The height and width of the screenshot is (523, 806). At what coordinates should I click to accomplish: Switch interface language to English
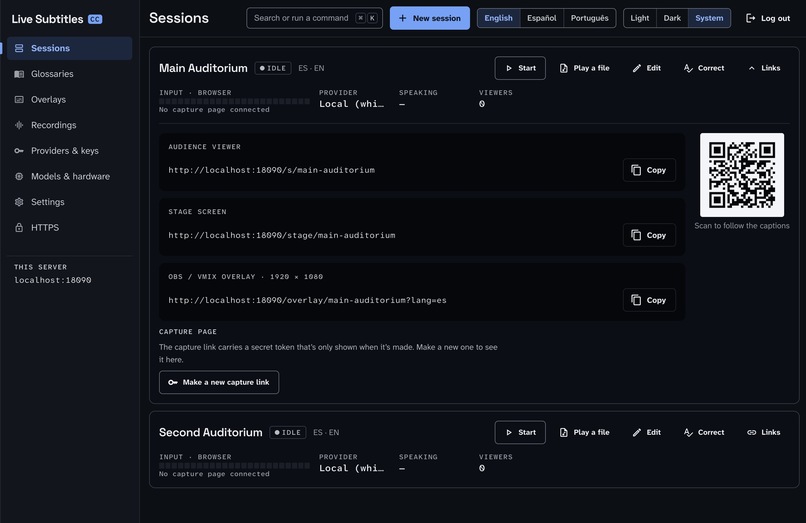pos(499,18)
